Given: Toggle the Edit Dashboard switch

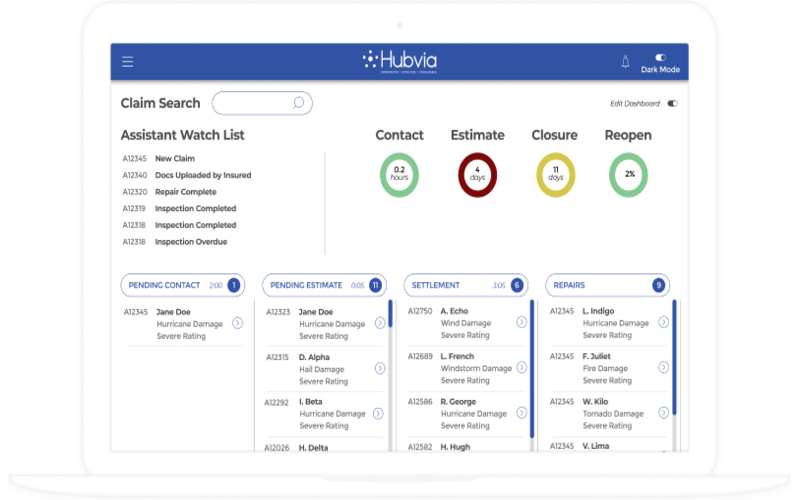Looking at the screenshot, I should [672, 104].
